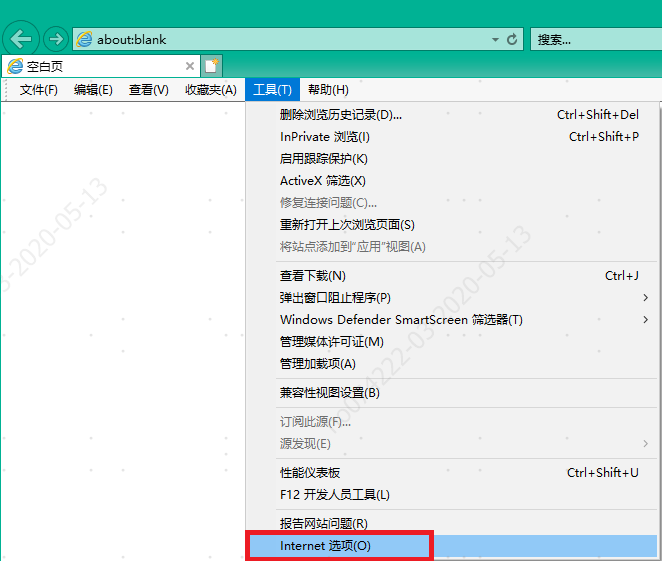
Task: Click the 搜索... search box
Action: coord(596,39)
